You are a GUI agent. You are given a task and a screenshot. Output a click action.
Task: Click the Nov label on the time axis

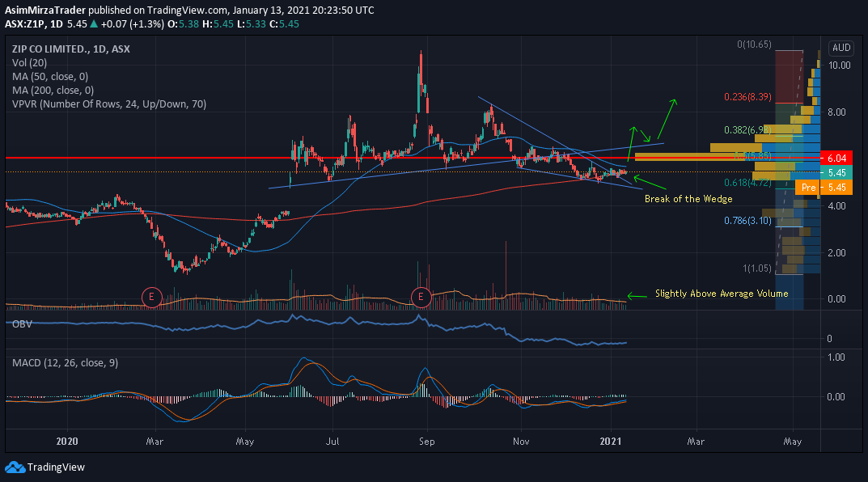point(521,442)
